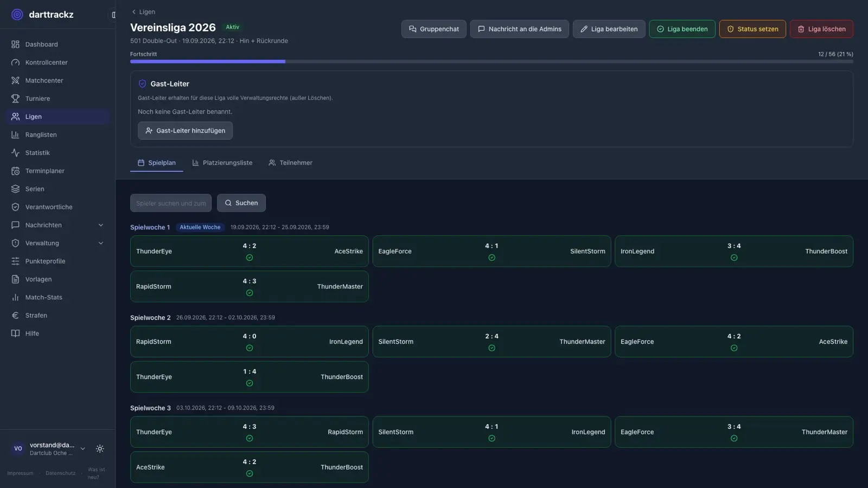Open Strafen euro icon
This screenshot has height=488, width=868.
tap(15, 316)
